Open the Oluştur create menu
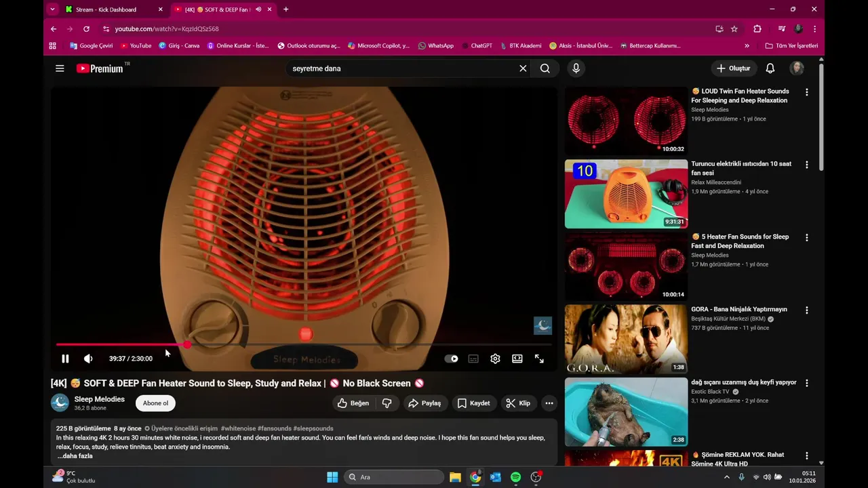The width and height of the screenshot is (868, 488). [x=734, y=68]
